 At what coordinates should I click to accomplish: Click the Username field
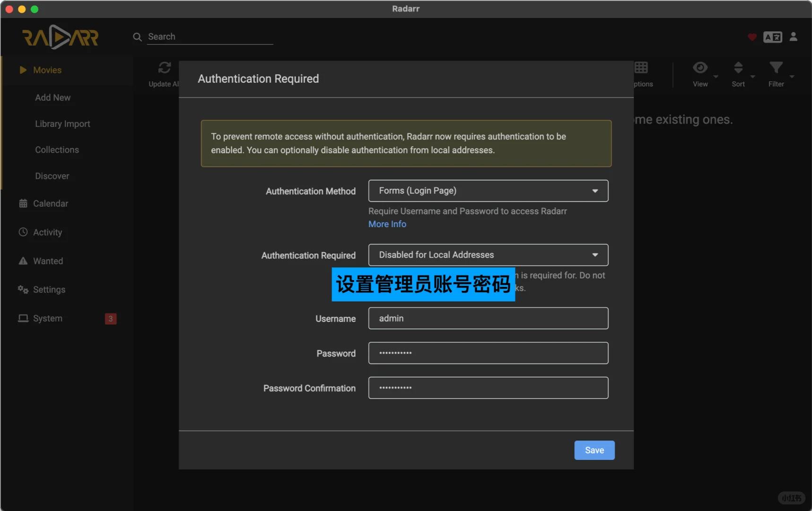[x=488, y=318]
